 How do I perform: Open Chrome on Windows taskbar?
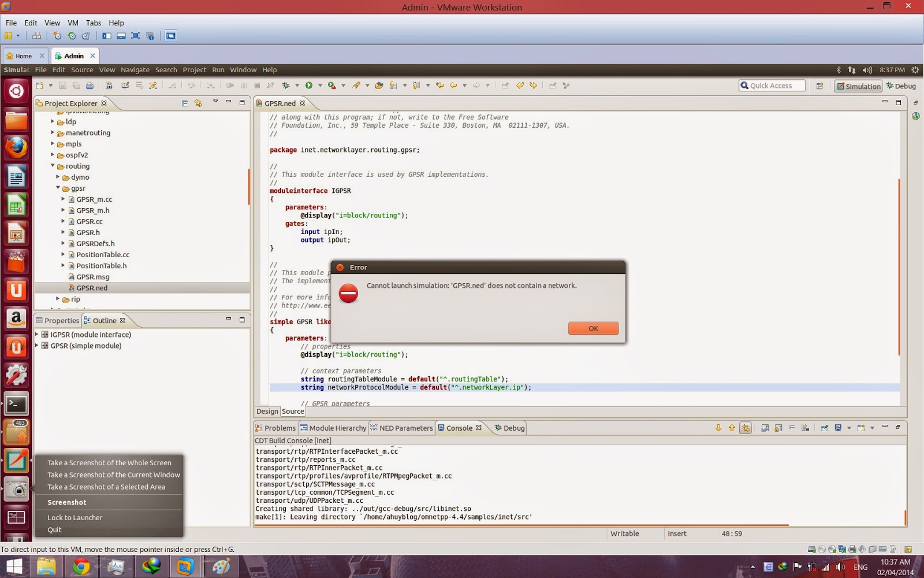[x=81, y=566]
